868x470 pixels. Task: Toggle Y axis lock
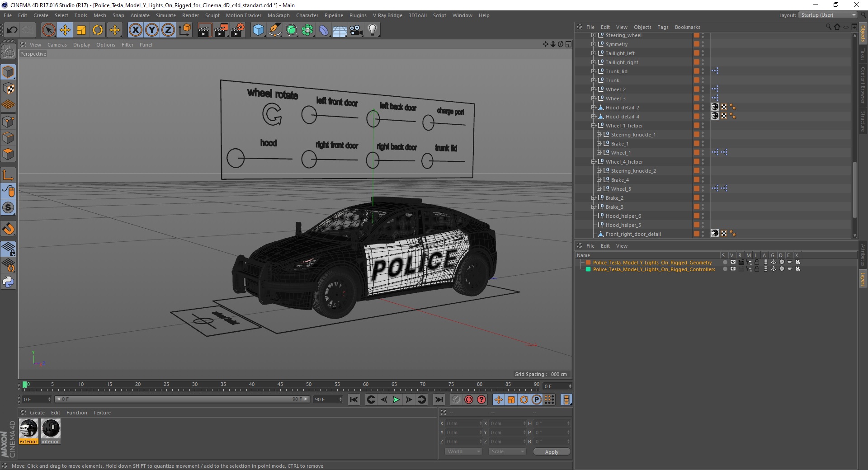pyautogui.click(x=152, y=30)
